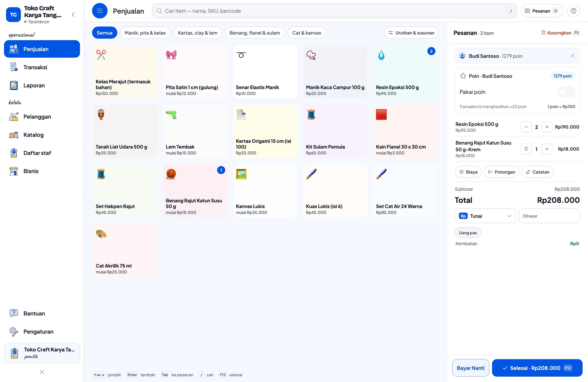Open Bisnis in the sidebar
This screenshot has height=382, width=588.
[x=42, y=171]
